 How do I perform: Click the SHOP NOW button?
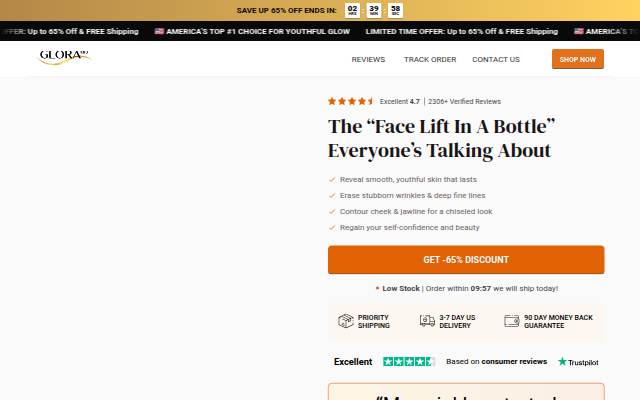[578, 59]
